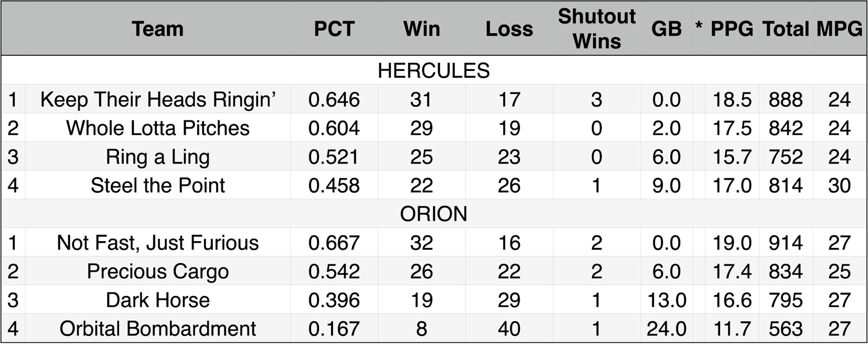Select the Keep Their Heads Ringin' cell
Image resolution: width=868 pixels, height=344 pixels.
click(x=157, y=99)
